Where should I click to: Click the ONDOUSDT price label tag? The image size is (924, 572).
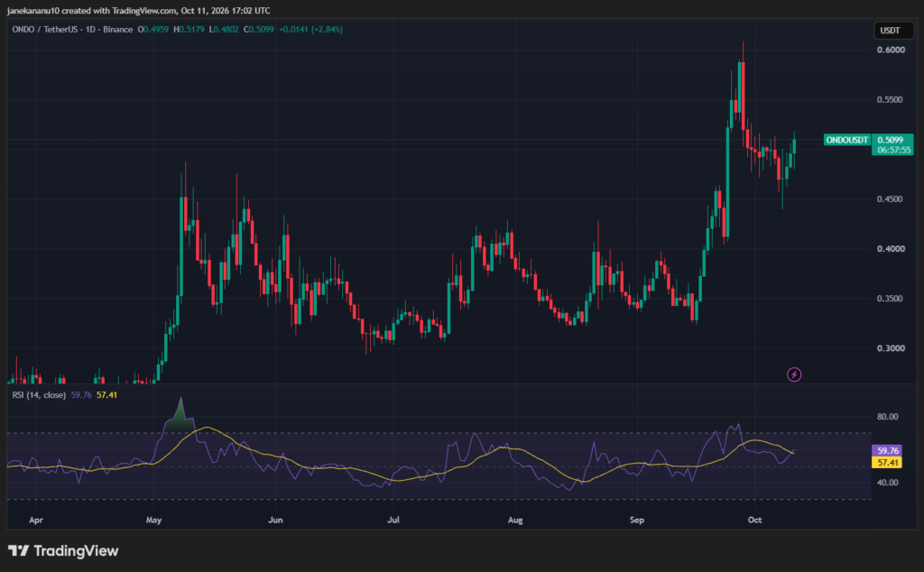[846, 140]
